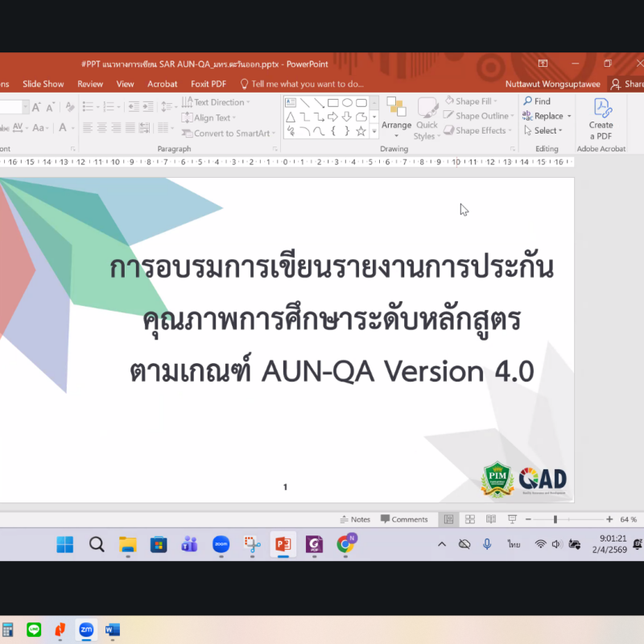Click the Share button
644x644 pixels.
(628, 84)
